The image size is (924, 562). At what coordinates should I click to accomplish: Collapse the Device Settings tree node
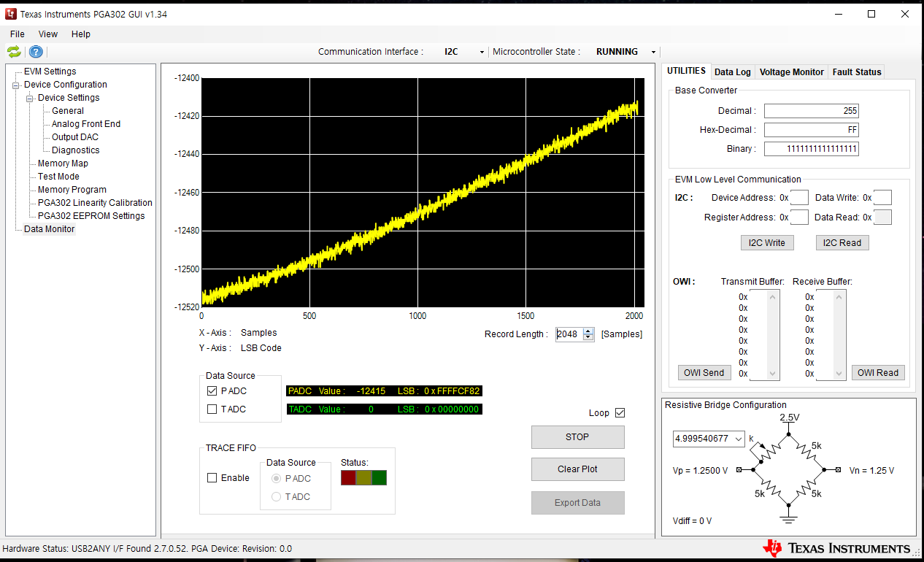coord(31,98)
